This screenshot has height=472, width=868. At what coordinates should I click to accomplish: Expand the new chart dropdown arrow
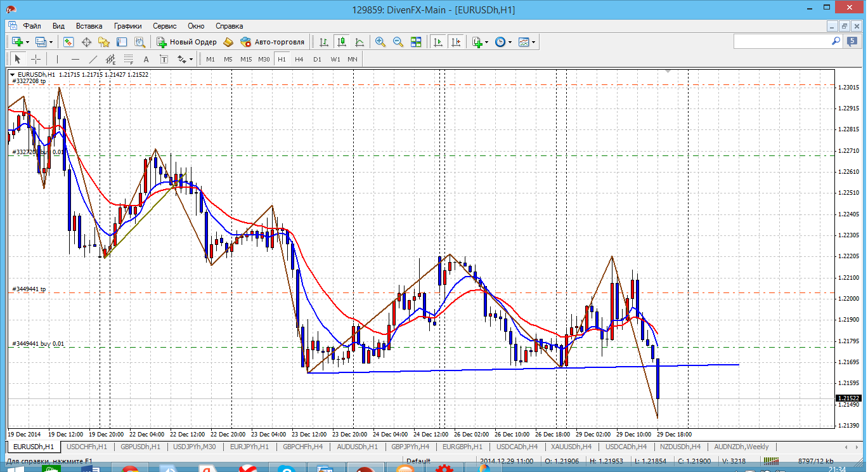pos(27,42)
